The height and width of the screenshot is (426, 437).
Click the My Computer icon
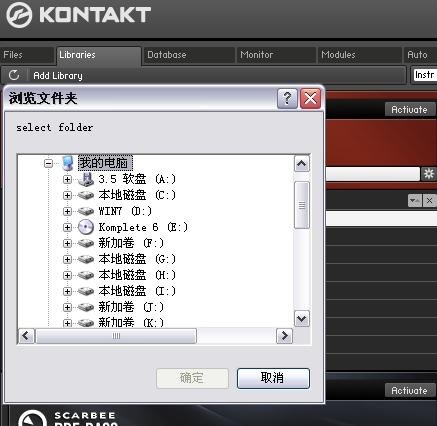click(x=68, y=163)
